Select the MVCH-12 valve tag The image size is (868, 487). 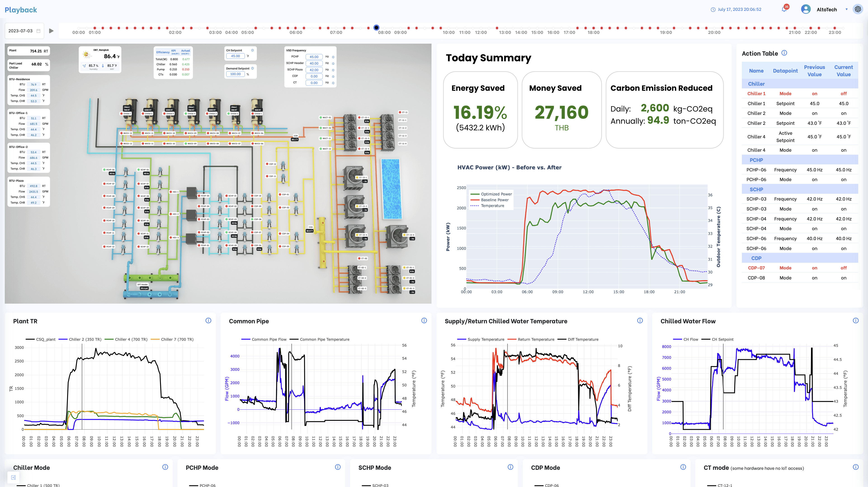[127, 133]
